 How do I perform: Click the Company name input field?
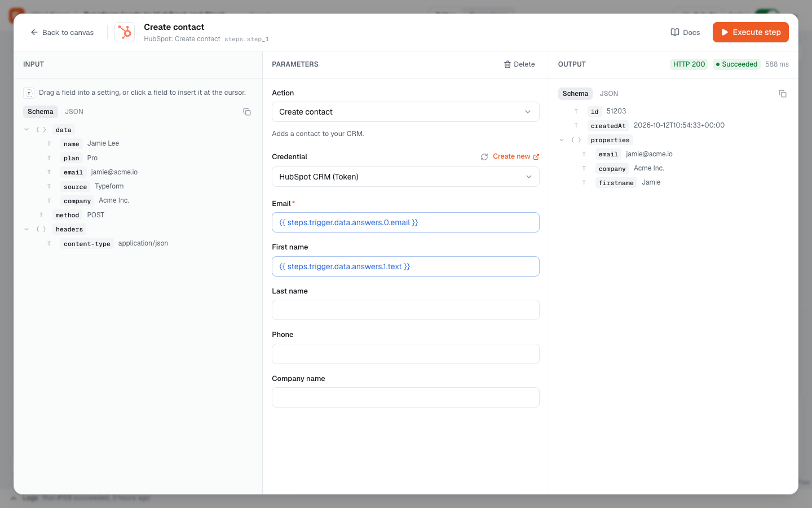405,397
